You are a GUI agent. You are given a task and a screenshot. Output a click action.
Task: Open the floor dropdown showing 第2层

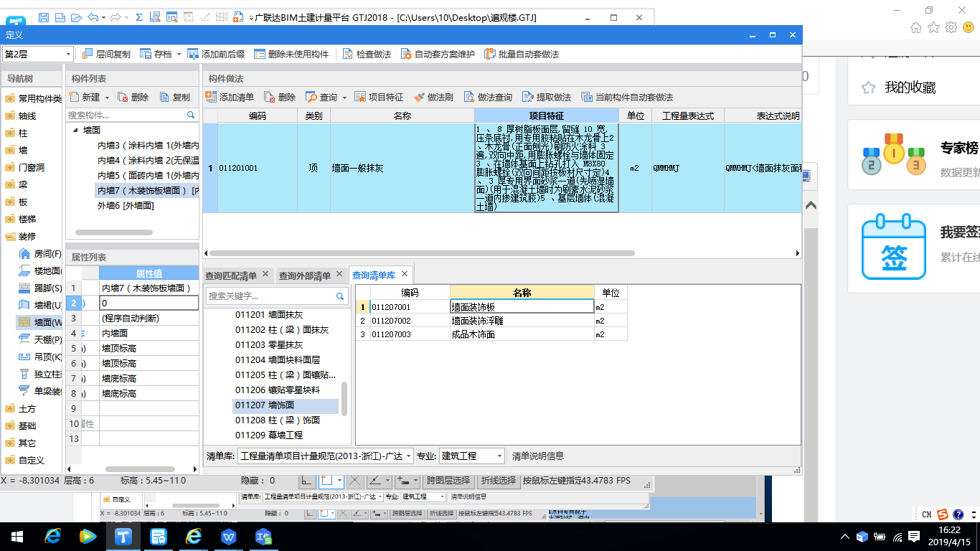tap(37, 54)
